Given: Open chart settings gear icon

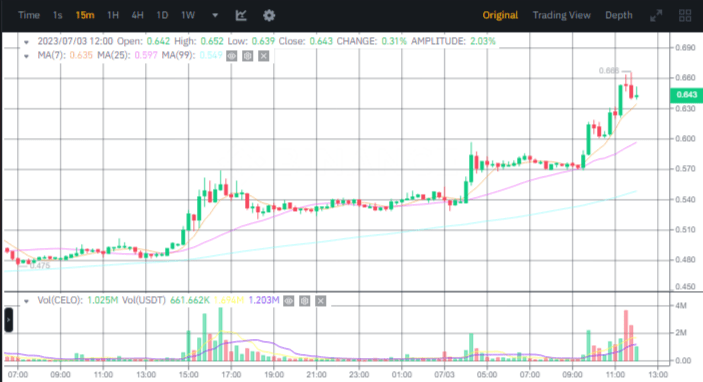Looking at the screenshot, I should tap(269, 15).
